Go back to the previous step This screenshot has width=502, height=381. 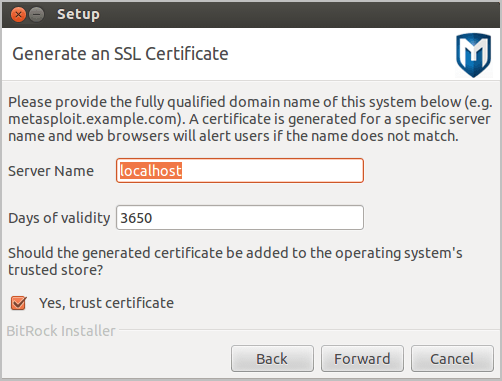click(272, 359)
